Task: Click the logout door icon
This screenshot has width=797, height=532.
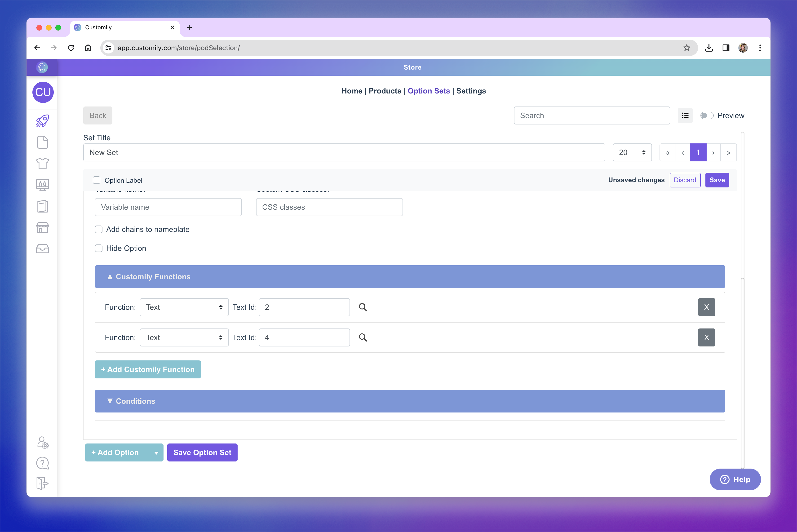Action: [42, 483]
